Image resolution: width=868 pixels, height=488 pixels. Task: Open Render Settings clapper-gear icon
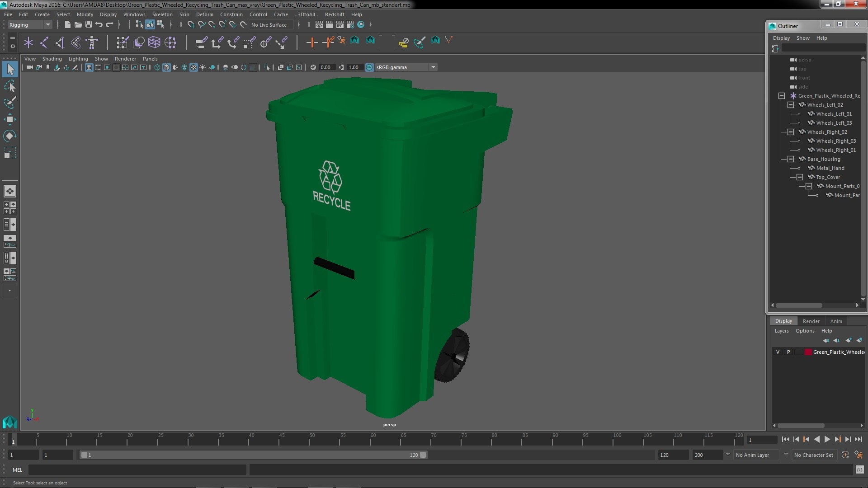coord(350,24)
